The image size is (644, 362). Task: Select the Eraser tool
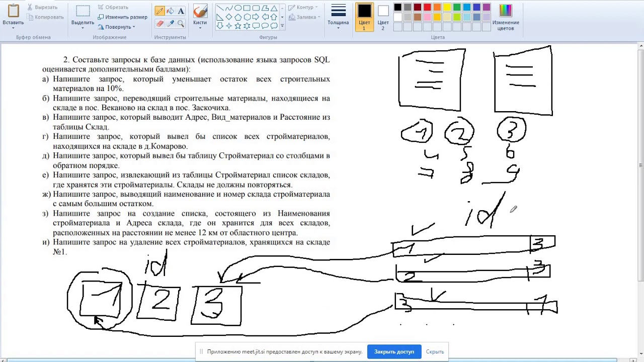click(x=160, y=23)
